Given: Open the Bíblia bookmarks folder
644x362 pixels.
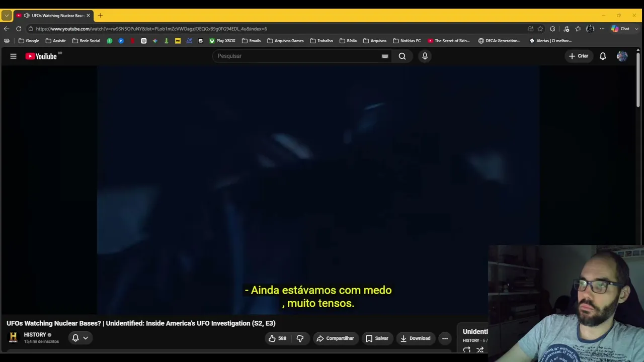Looking at the screenshot, I should [x=348, y=41].
